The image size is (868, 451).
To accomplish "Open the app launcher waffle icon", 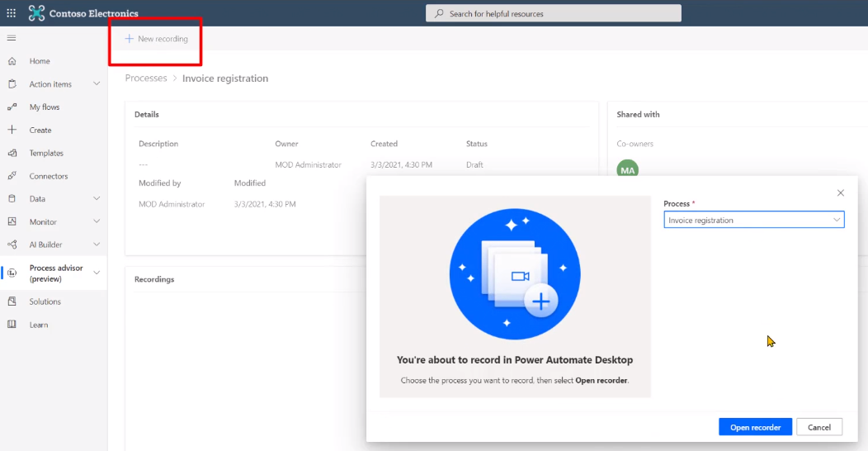I will click(x=11, y=12).
